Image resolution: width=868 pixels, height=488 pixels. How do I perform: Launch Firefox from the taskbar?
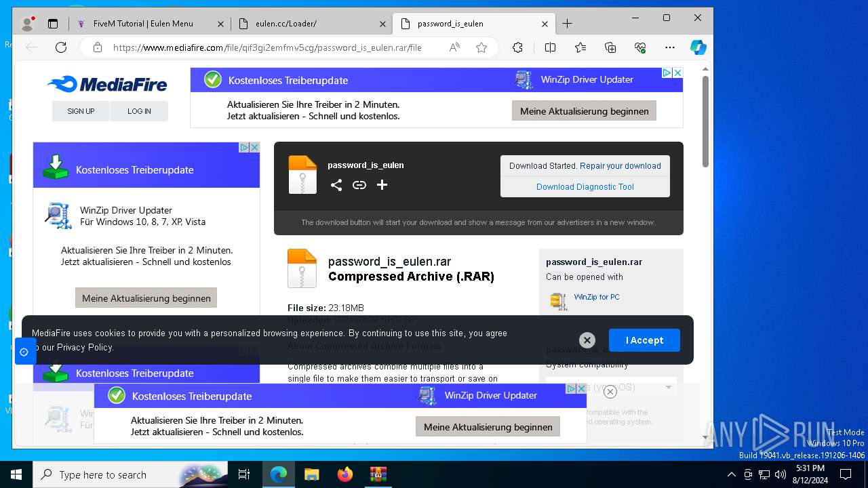344,474
